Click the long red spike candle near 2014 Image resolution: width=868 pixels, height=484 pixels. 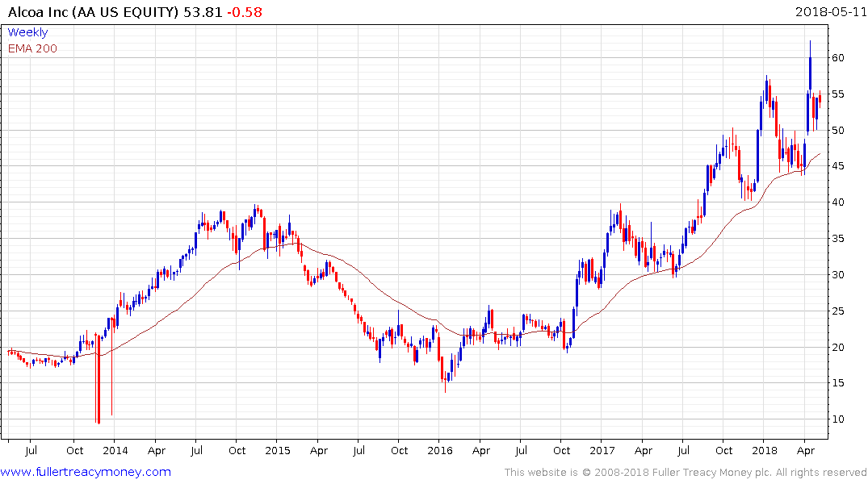coord(98,379)
